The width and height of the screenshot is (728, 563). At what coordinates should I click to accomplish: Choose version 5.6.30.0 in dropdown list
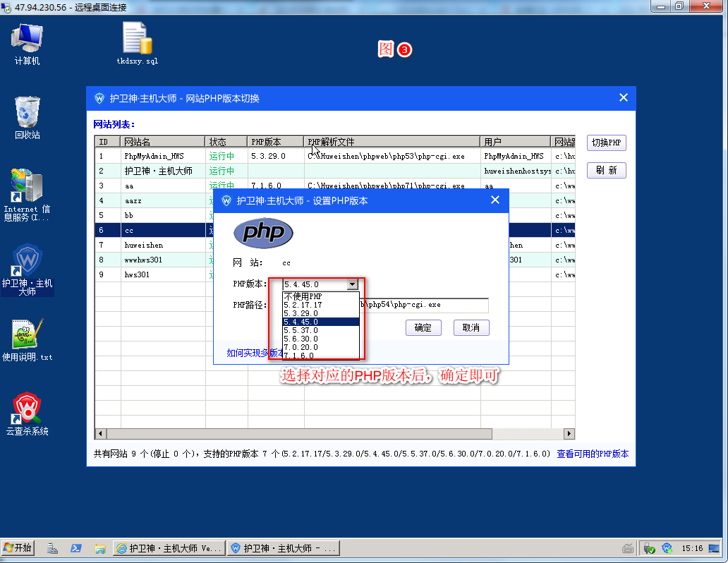301,339
